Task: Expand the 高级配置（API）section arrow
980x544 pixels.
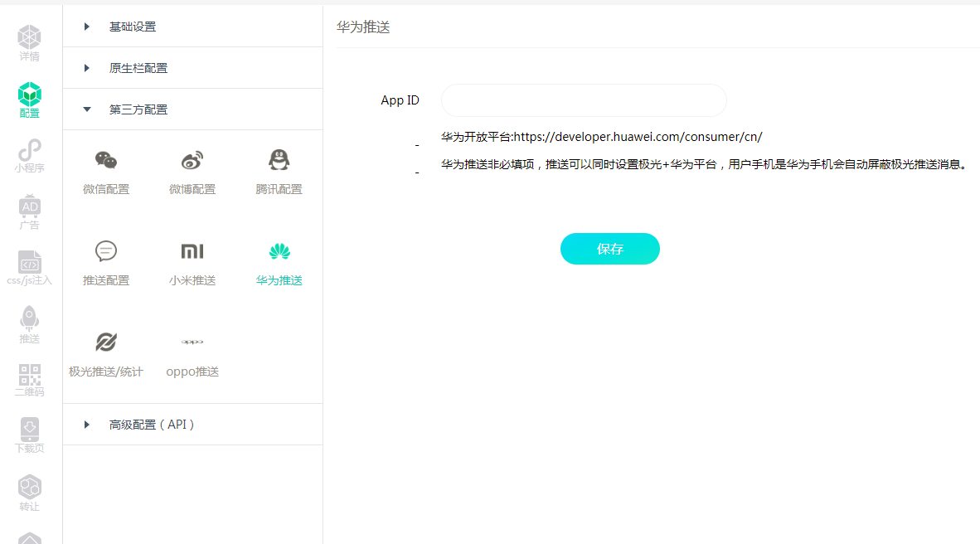Action: tap(87, 425)
